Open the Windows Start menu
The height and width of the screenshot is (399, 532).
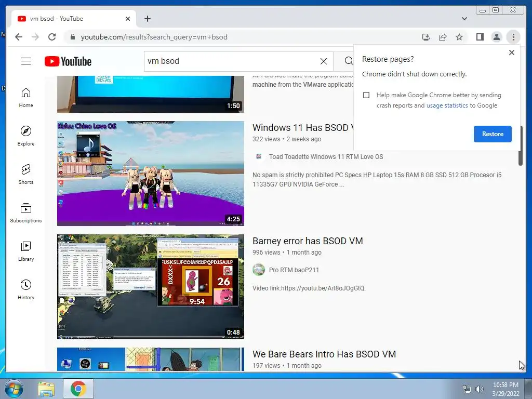pyautogui.click(x=13, y=389)
